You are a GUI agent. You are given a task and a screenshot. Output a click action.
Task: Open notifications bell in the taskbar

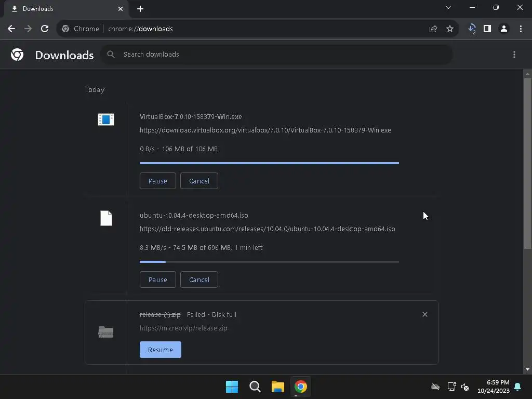[517, 387]
